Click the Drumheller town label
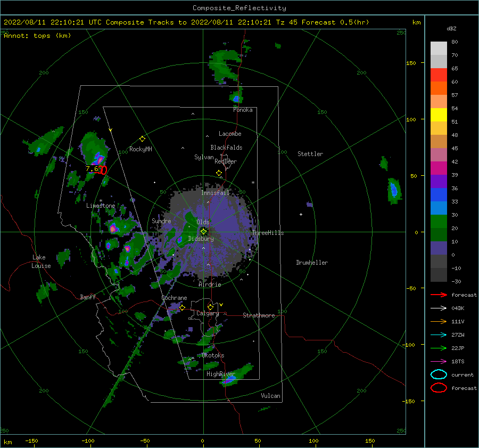Image resolution: width=479 pixels, height=448 pixels. 312,263
